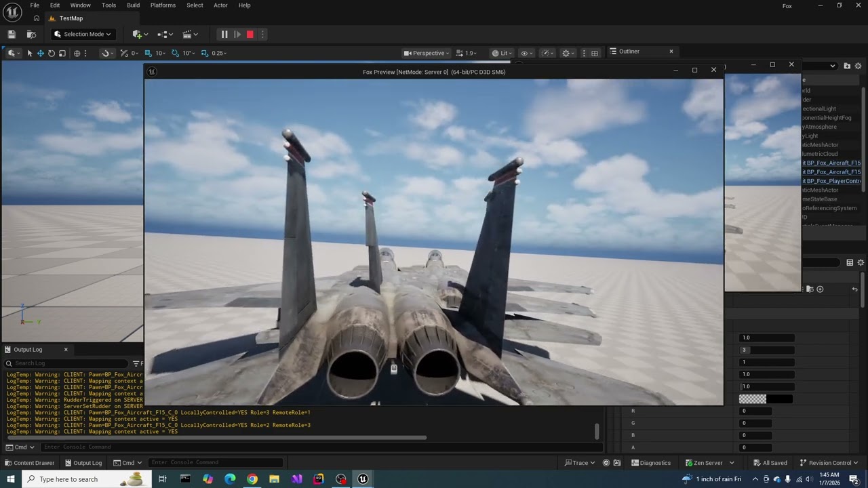Click the frame-advance play button

click(237, 34)
